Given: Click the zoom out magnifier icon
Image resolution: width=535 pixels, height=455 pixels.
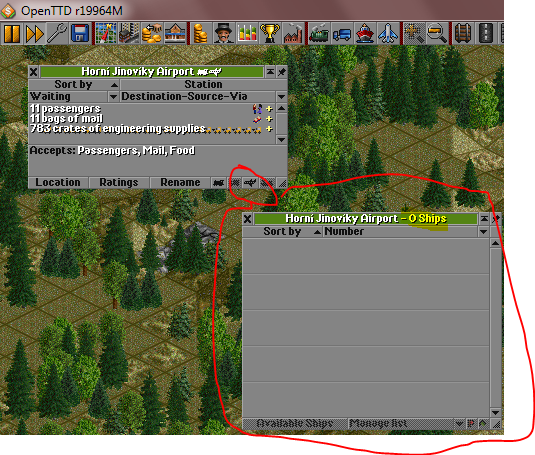Looking at the screenshot, I should pyautogui.click(x=437, y=33).
